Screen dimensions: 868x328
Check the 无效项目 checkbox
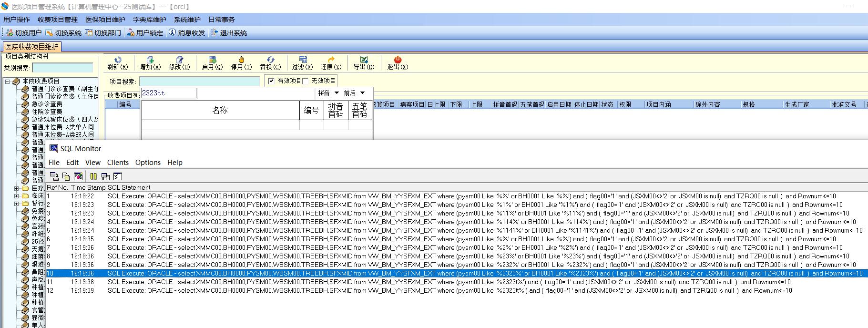coord(306,81)
